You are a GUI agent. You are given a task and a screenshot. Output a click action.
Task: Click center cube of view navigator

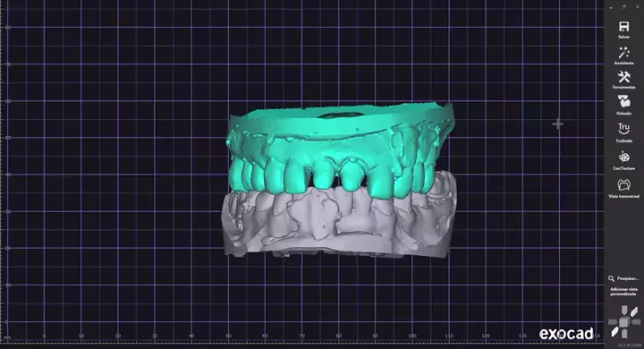[624, 322]
